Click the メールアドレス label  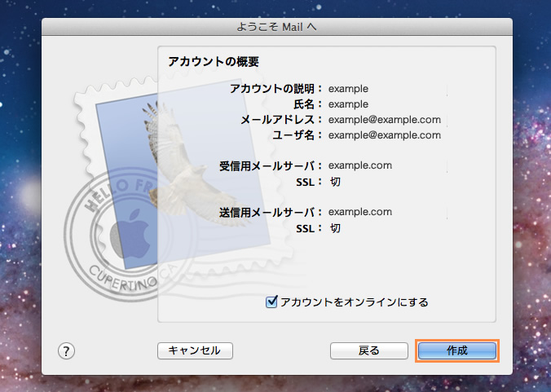point(281,120)
